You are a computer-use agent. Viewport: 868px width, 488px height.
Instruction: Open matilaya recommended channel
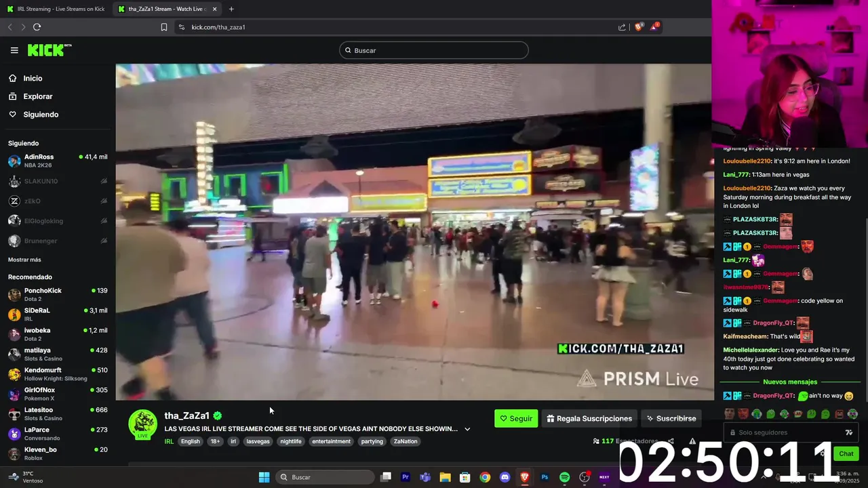(58, 354)
